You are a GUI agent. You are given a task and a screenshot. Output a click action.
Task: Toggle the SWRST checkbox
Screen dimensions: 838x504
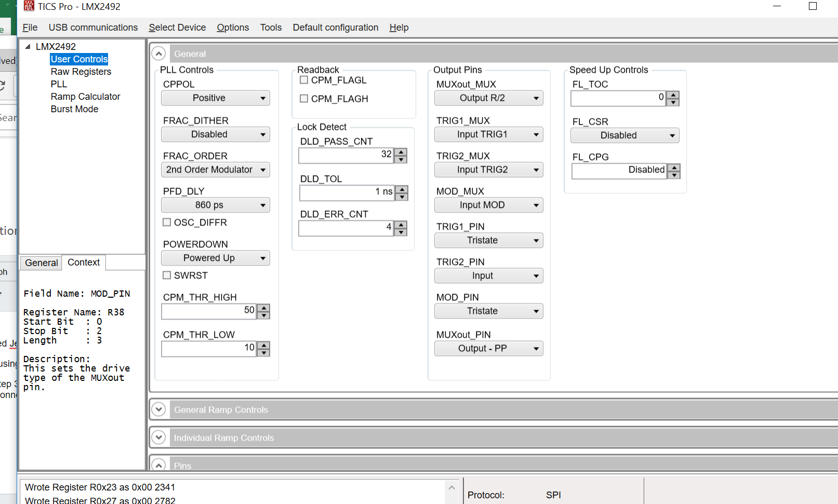[x=167, y=275]
